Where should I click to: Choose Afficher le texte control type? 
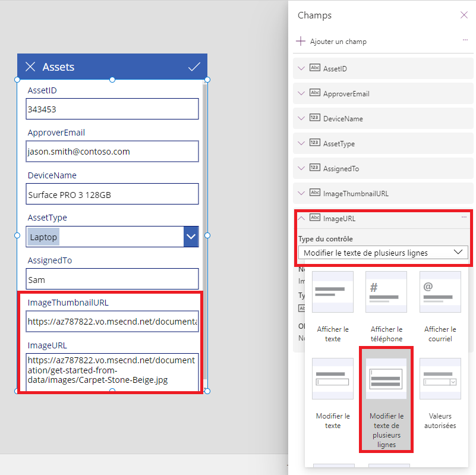[x=333, y=307]
